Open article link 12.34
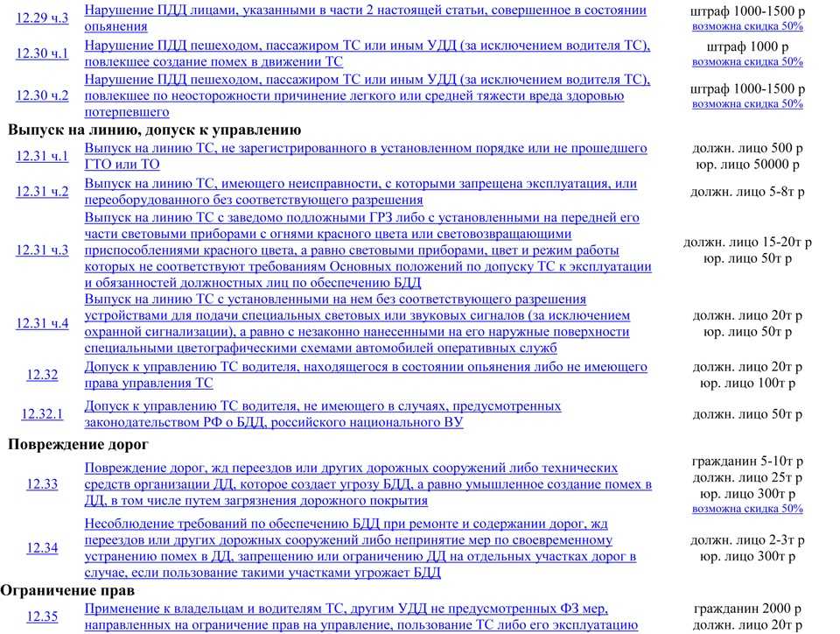This screenshot has width=840, height=634. (42, 547)
